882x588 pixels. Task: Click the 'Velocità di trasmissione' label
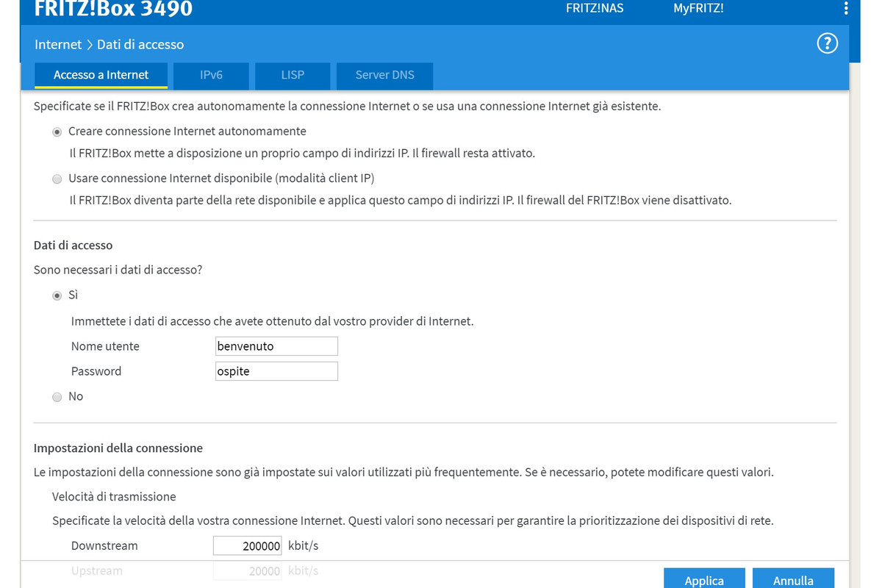114,496
